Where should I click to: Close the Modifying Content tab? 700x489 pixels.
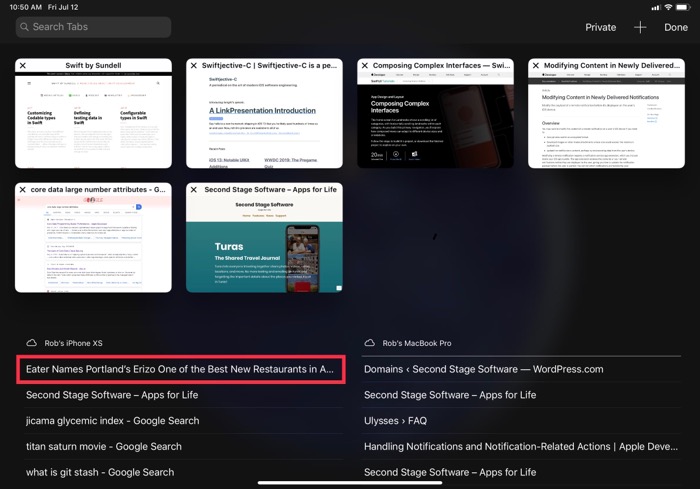coord(536,66)
